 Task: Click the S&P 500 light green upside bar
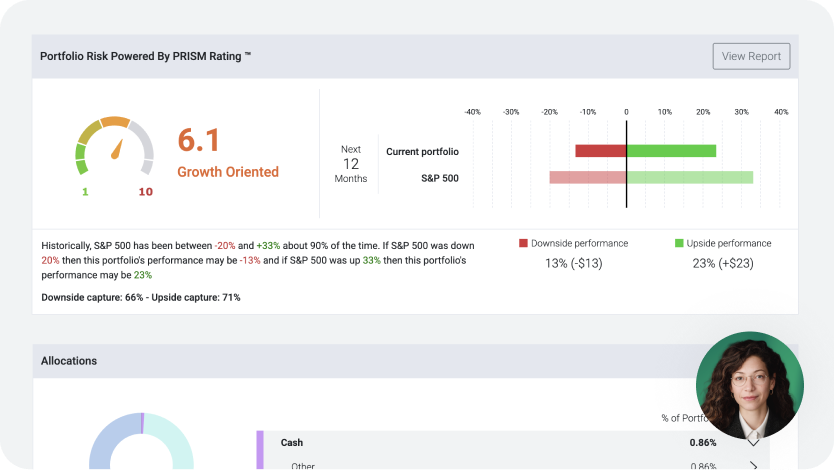click(689, 177)
